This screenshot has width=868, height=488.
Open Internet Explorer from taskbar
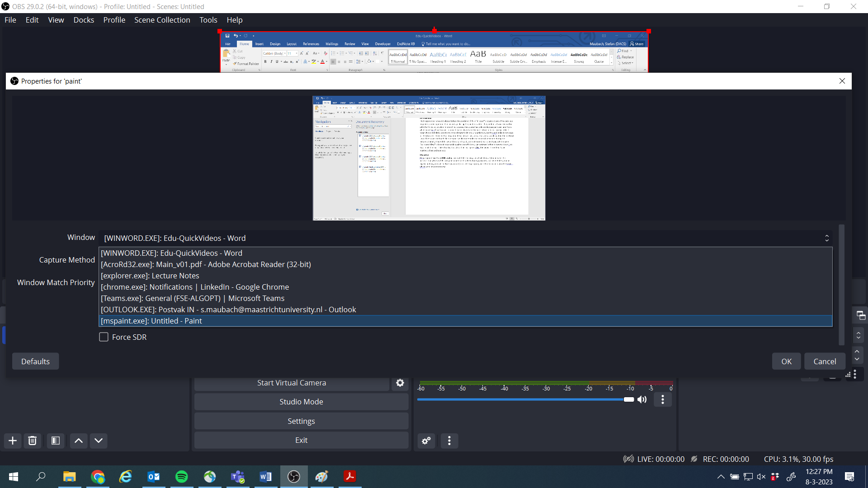point(125,477)
